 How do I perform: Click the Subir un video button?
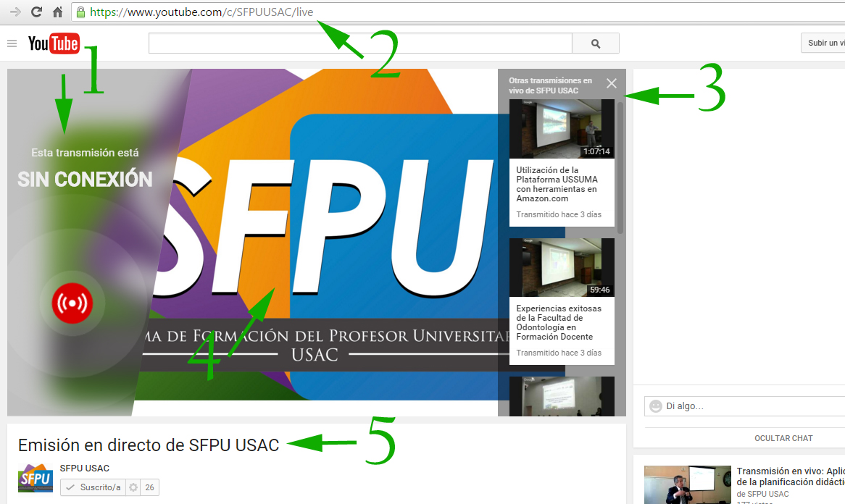tap(823, 43)
